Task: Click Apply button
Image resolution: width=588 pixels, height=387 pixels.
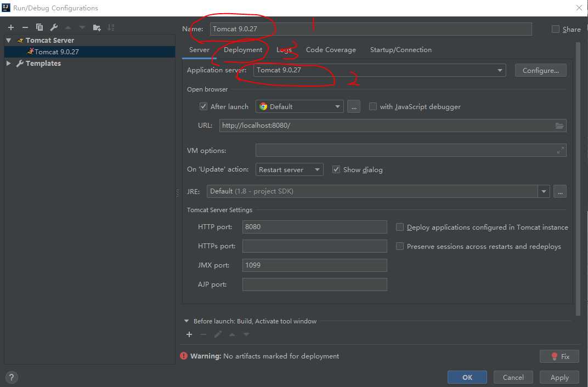Action: click(559, 377)
